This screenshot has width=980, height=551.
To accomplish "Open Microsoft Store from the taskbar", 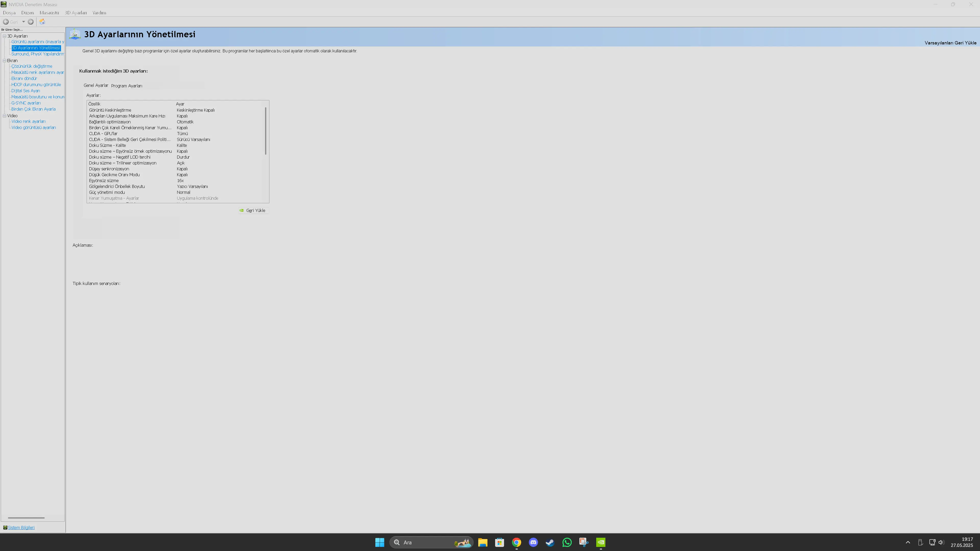I will coord(499,542).
